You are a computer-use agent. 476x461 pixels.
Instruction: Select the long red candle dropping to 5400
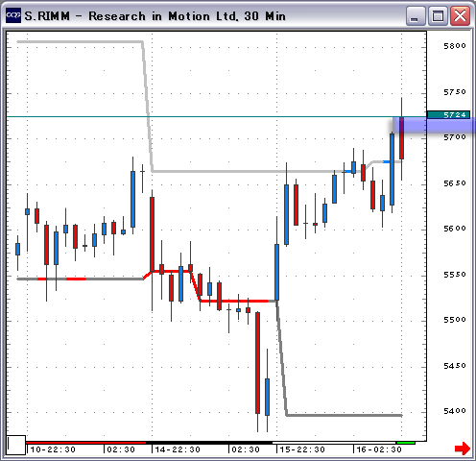257,363
